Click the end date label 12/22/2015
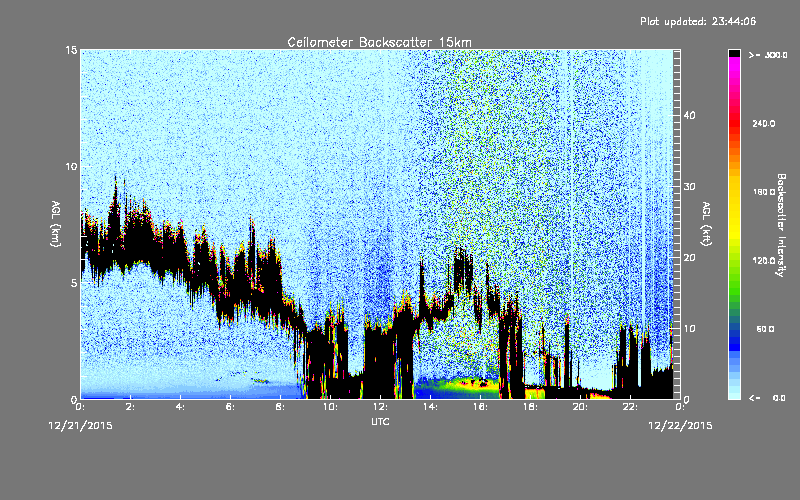The width and height of the screenshot is (800, 500). [680, 426]
